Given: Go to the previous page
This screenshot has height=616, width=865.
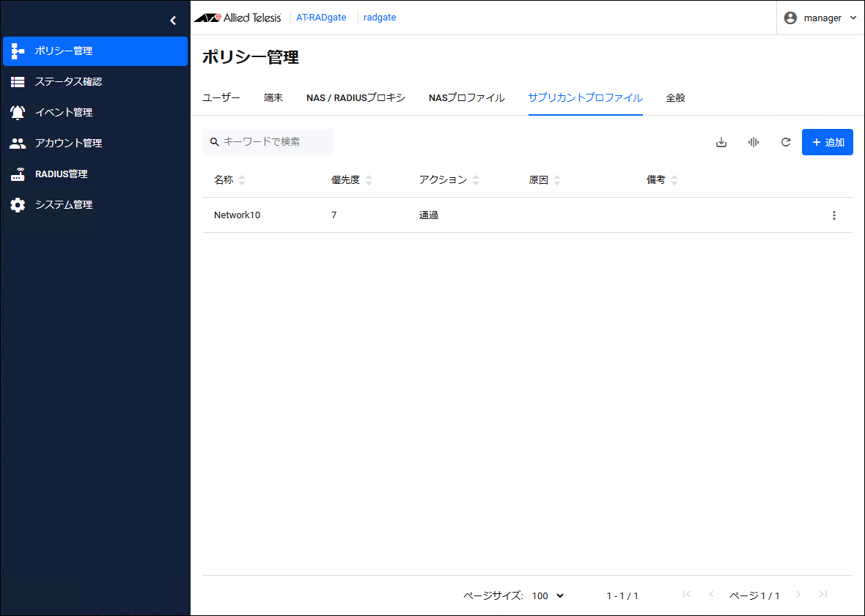Looking at the screenshot, I should click(711, 595).
